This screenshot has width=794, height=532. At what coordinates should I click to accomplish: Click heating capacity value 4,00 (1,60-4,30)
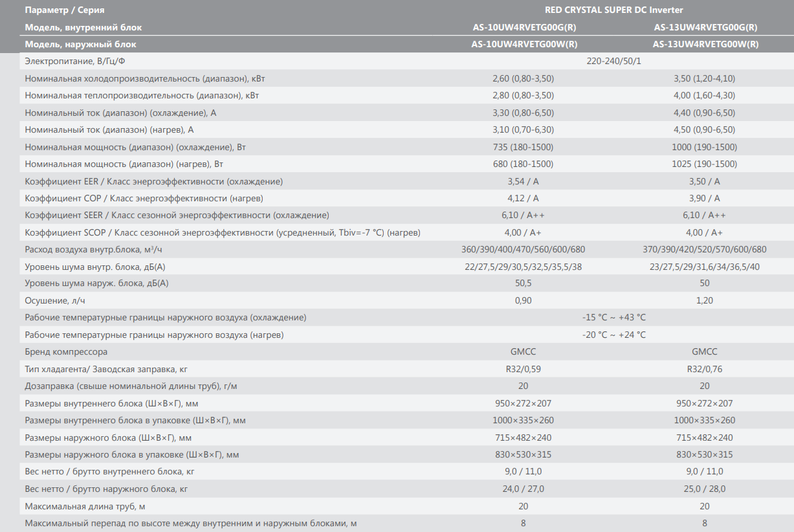[705, 96]
